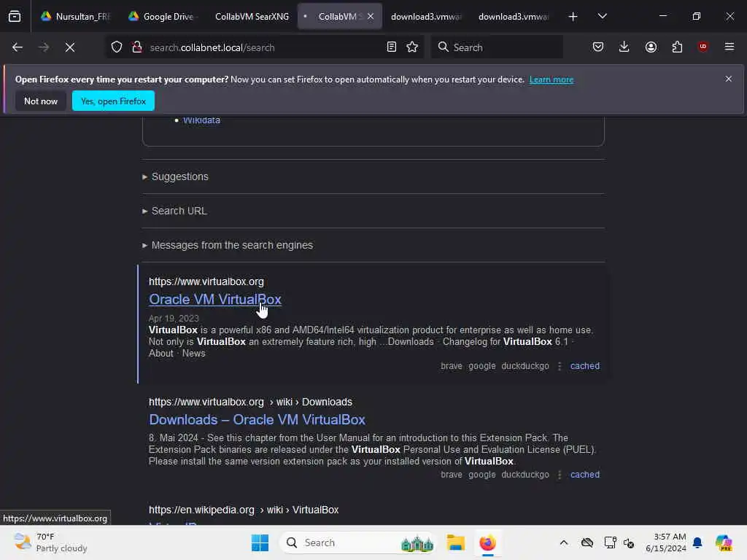Open Firefox View tab list icon
Screen dimensions: 747x560
[x=15, y=16]
